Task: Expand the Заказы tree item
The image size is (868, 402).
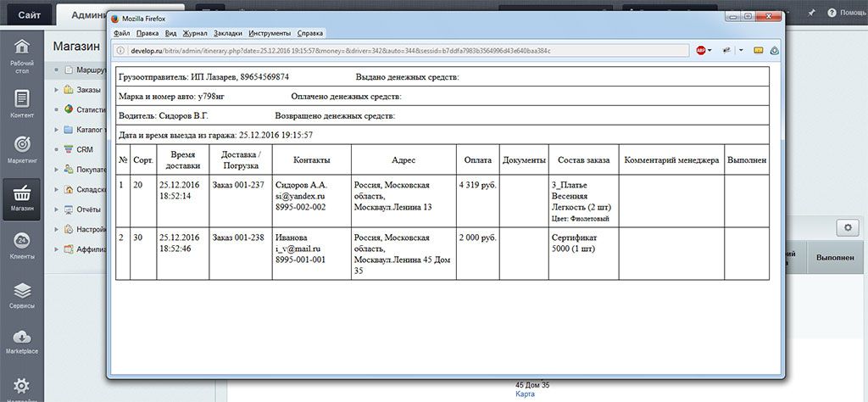Action: pos(57,90)
